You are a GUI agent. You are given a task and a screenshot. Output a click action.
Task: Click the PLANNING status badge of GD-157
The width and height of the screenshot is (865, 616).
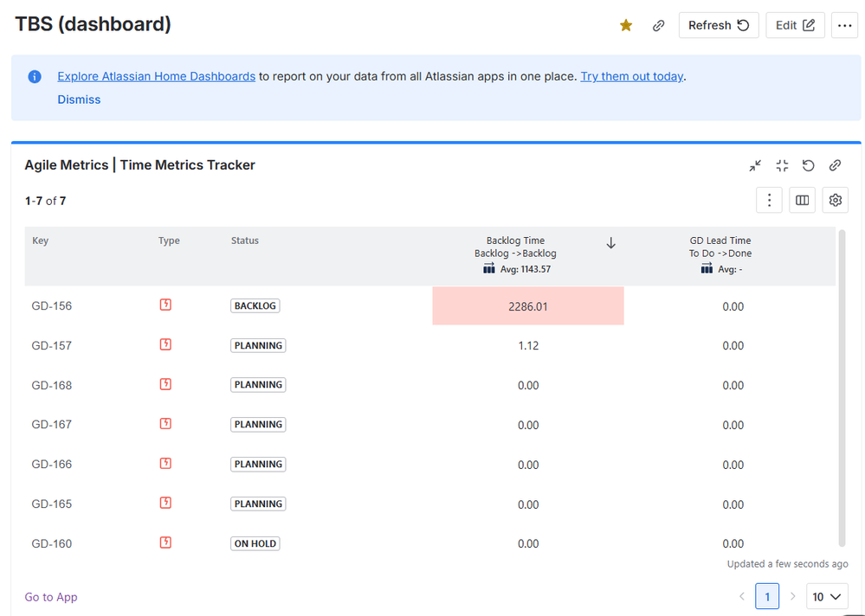(258, 345)
